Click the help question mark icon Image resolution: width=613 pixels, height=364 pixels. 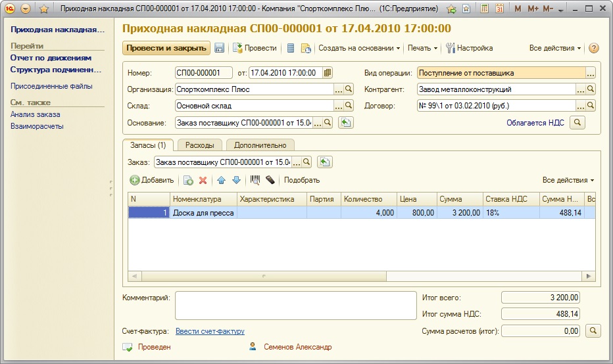click(593, 48)
